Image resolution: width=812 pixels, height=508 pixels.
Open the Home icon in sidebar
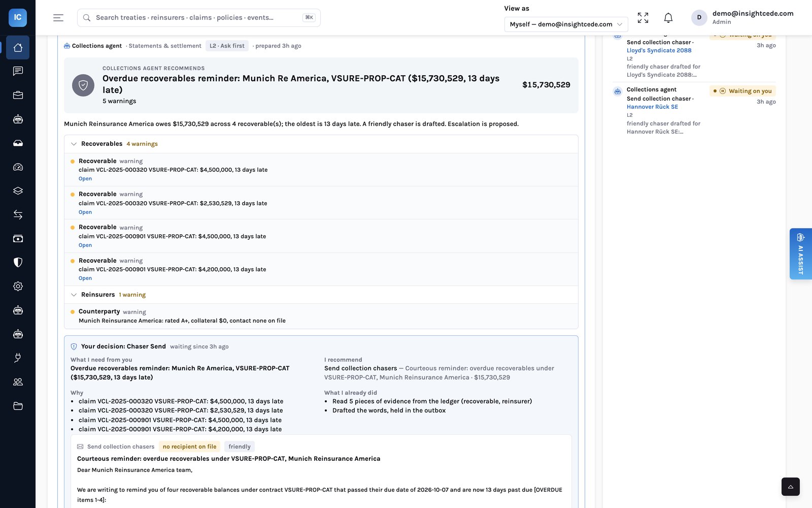point(18,48)
